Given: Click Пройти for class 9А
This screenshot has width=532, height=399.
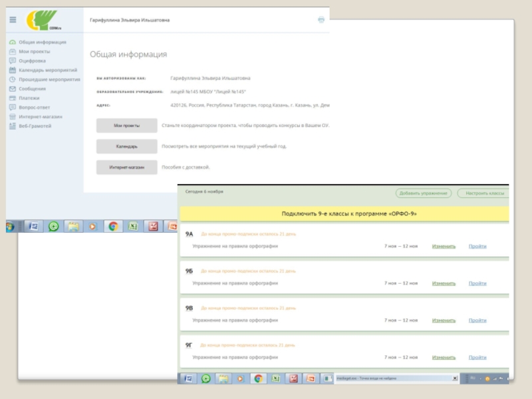Looking at the screenshot, I should (477, 246).
